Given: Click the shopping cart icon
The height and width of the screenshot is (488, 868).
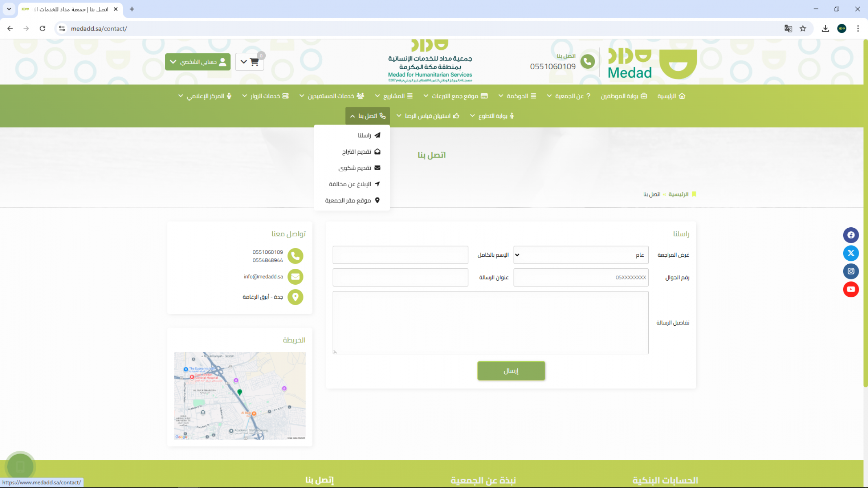Looking at the screenshot, I should (x=254, y=62).
